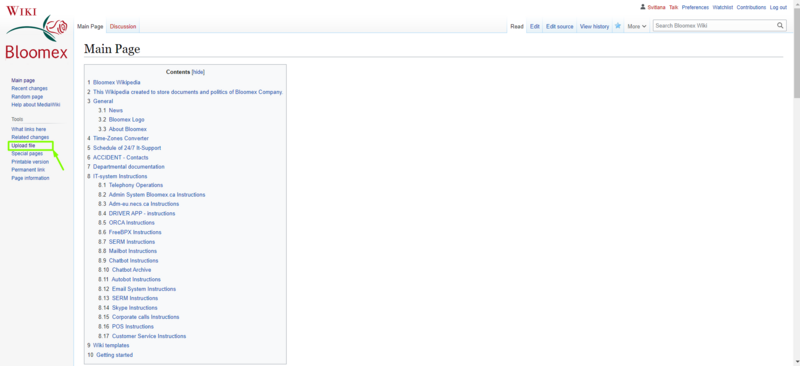Jump to Chatbot Instructions

(134, 261)
